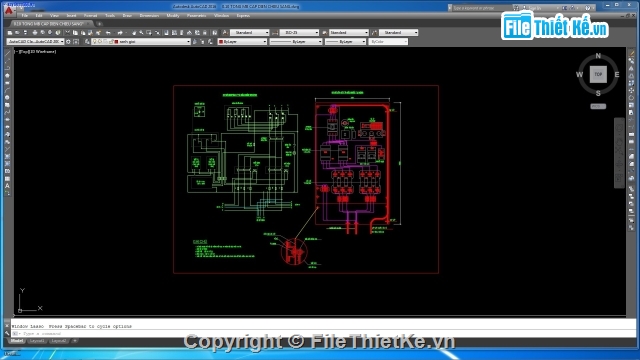Open the Text Style Standard dropdown
The width and height of the screenshot is (640, 360).
coord(249,32)
